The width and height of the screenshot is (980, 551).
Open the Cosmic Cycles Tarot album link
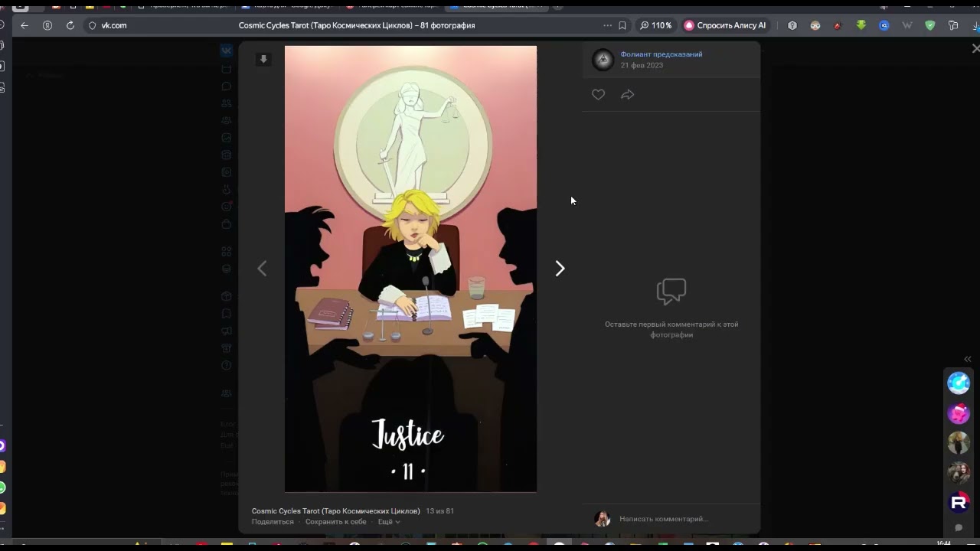point(336,511)
